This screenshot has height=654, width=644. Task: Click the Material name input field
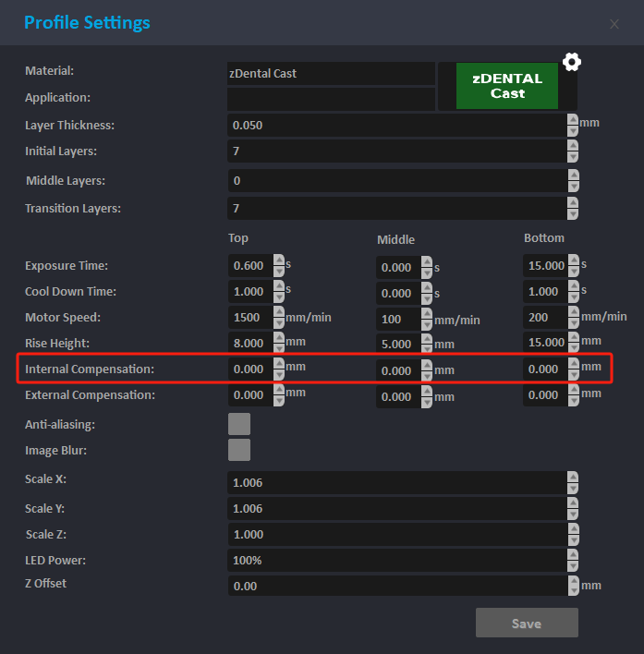pyautogui.click(x=330, y=73)
